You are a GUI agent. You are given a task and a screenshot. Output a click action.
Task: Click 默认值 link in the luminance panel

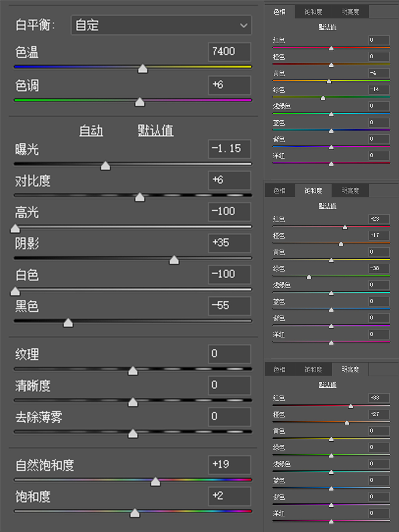(x=327, y=385)
